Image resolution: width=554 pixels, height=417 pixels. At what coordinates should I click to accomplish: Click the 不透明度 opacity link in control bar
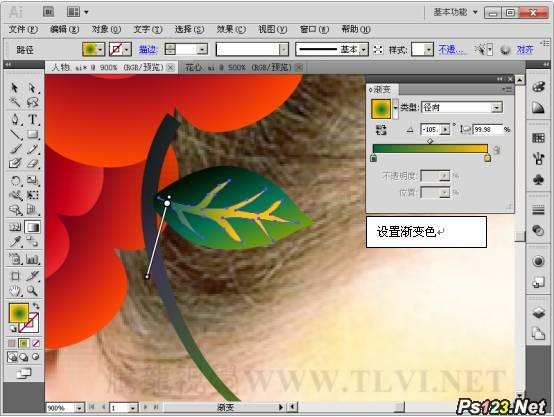[451, 50]
